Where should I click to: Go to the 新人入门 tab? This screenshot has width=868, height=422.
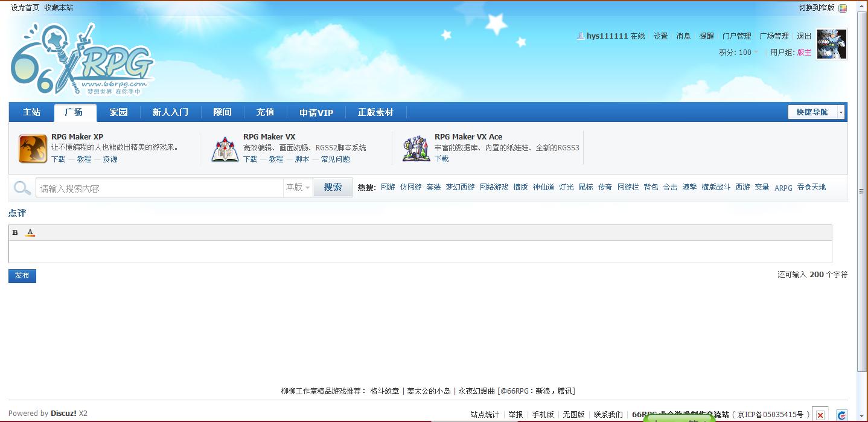(x=170, y=112)
